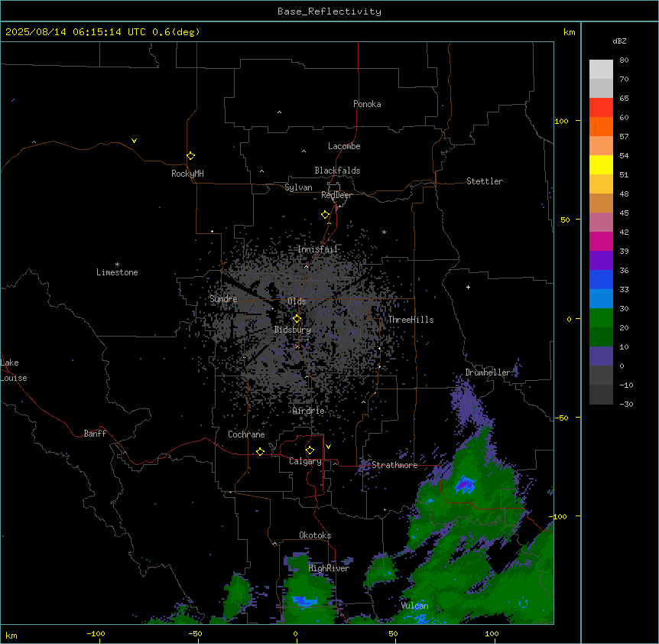Viewport: 659px width, 644px height.
Task: Click the -30 value on the dBZ legend
Action: 626,404
